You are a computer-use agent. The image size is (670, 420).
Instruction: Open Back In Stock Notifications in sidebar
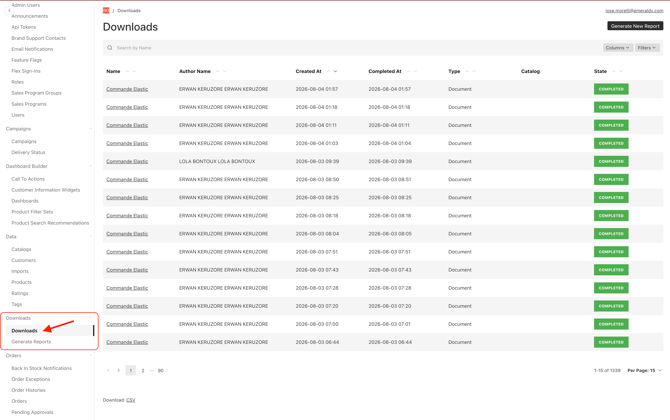(x=41, y=368)
